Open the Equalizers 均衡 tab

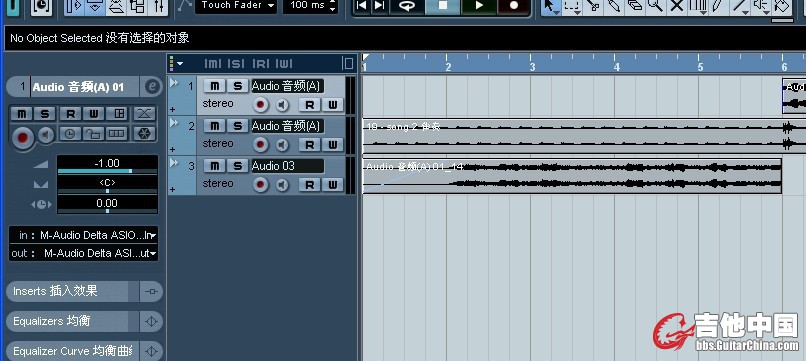(67, 321)
